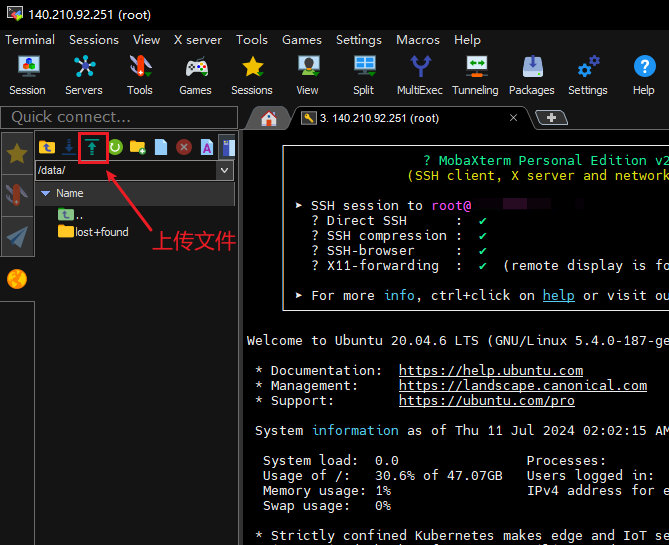Viewport: 669px width, 545px height.
Task: Open the https://ubuntu.com/pro link
Action: (486, 400)
